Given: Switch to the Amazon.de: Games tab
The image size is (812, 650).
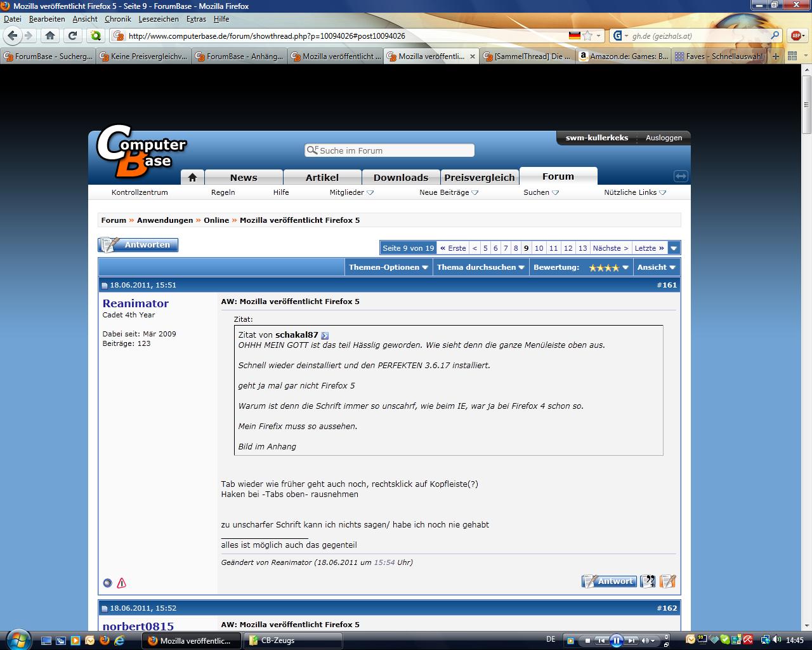Looking at the screenshot, I should pyautogui.click(x=624, y=56).
